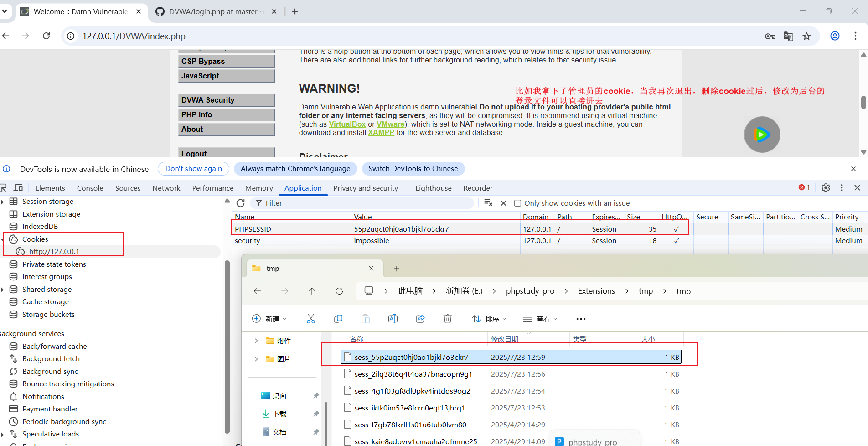Image resolution: width=868 pixels, height=446 pixels.
Task: Expand the 图片 folder in Explorer sidebar
Action: 256,359
